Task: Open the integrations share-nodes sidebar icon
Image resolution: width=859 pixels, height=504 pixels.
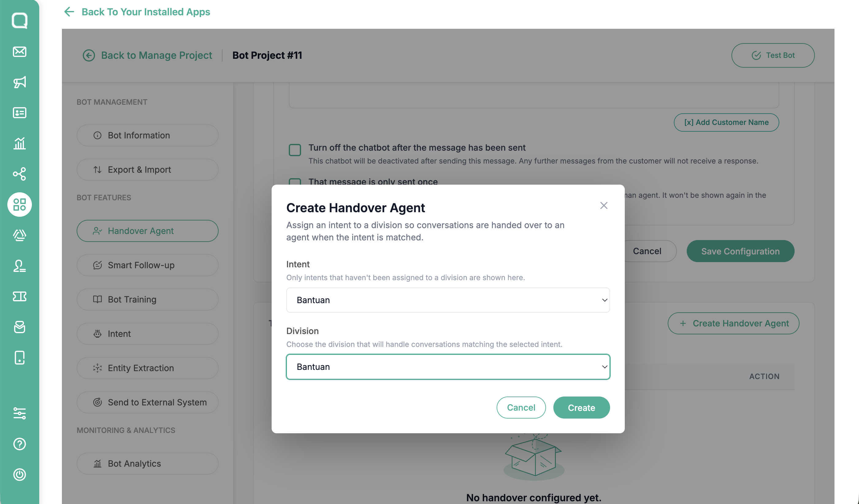Action: click(x=19, y=174)
